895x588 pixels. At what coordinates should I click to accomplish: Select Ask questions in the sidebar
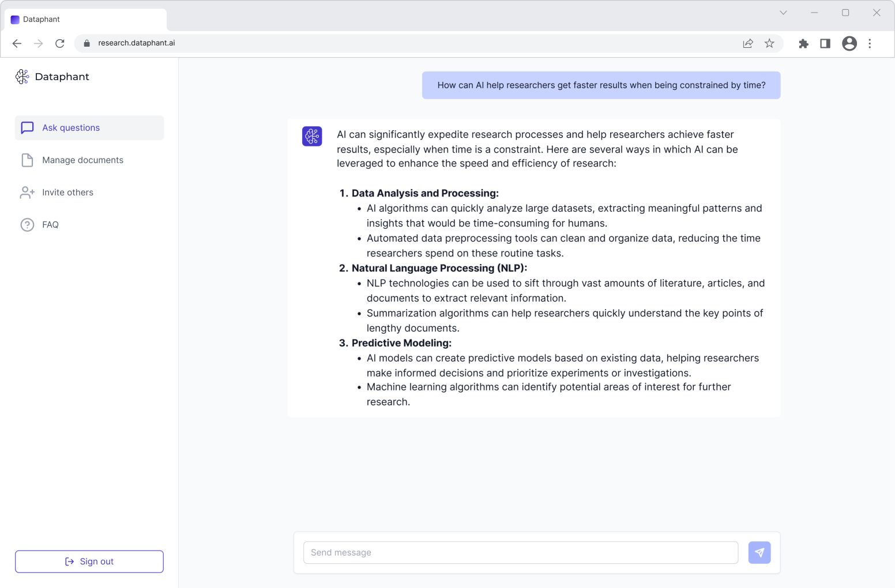tap(70, 127)
